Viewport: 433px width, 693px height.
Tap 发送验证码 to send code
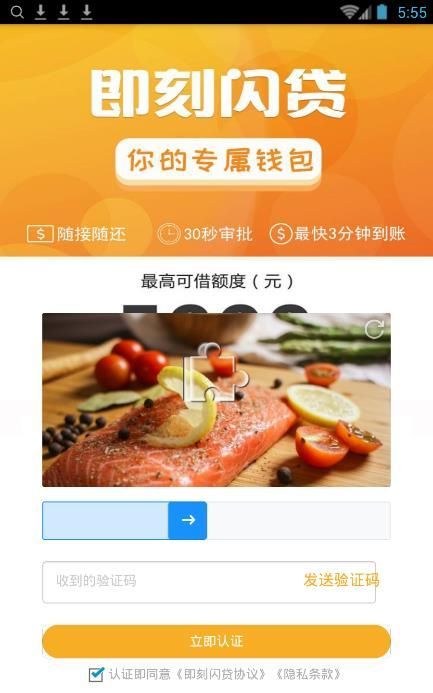tap(341, 580)
